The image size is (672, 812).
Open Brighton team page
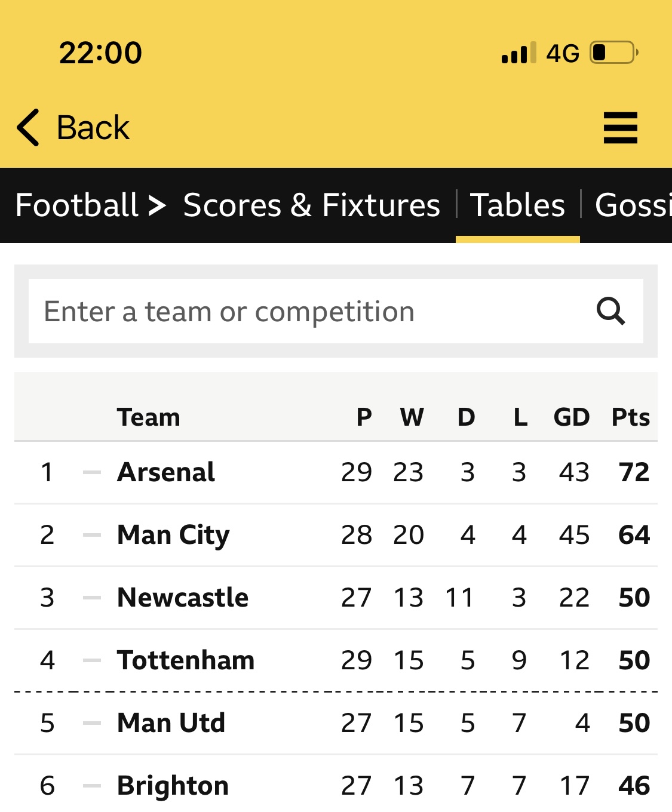[x=173, y=786]
